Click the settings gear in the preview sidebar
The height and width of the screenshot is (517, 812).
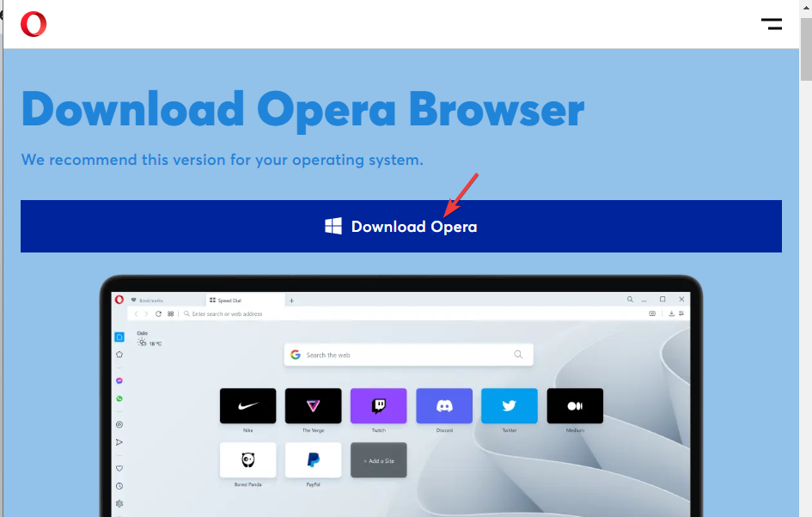pyautogui.click(x=119, y=503)
